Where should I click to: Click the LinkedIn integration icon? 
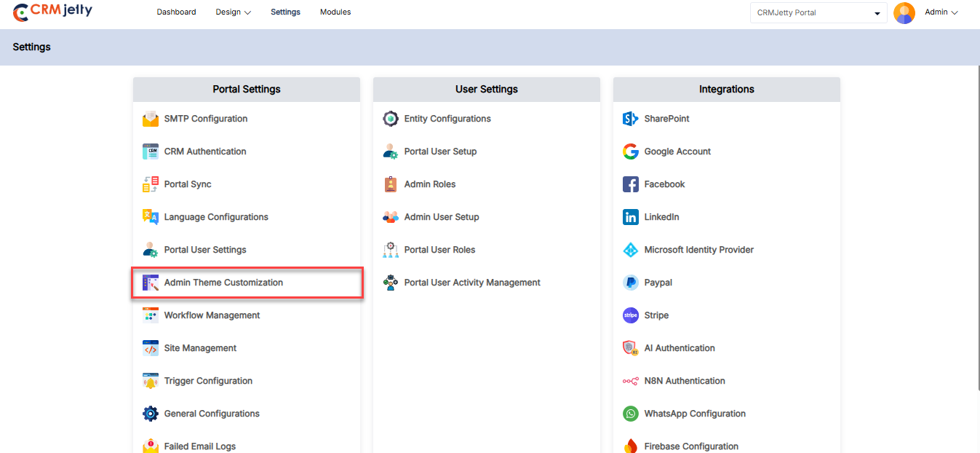tap(631, 217)
